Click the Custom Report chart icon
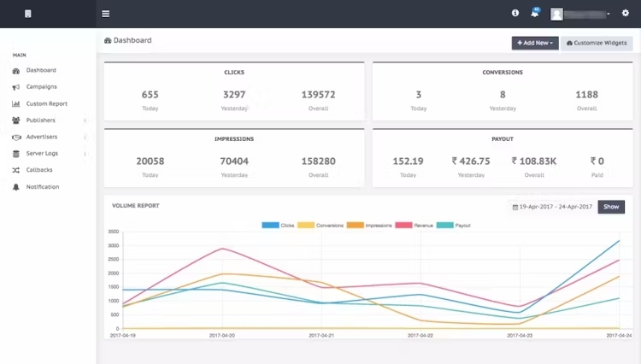641x364 pixels. tap(16, 103)
